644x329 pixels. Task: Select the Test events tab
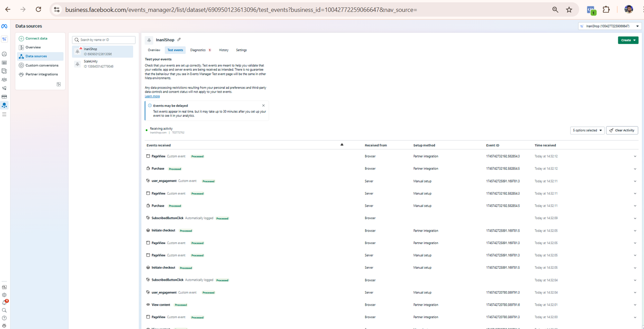pos(175,50)
